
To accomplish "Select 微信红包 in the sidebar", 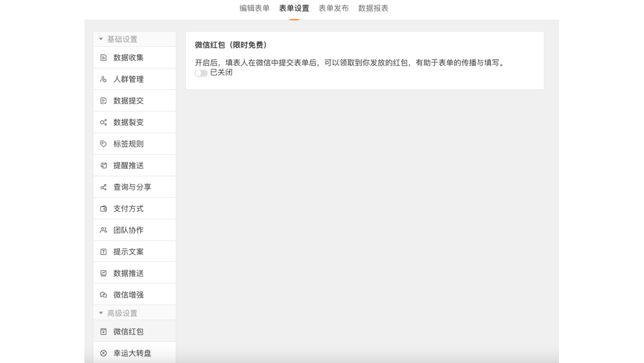I will (135, 331).
